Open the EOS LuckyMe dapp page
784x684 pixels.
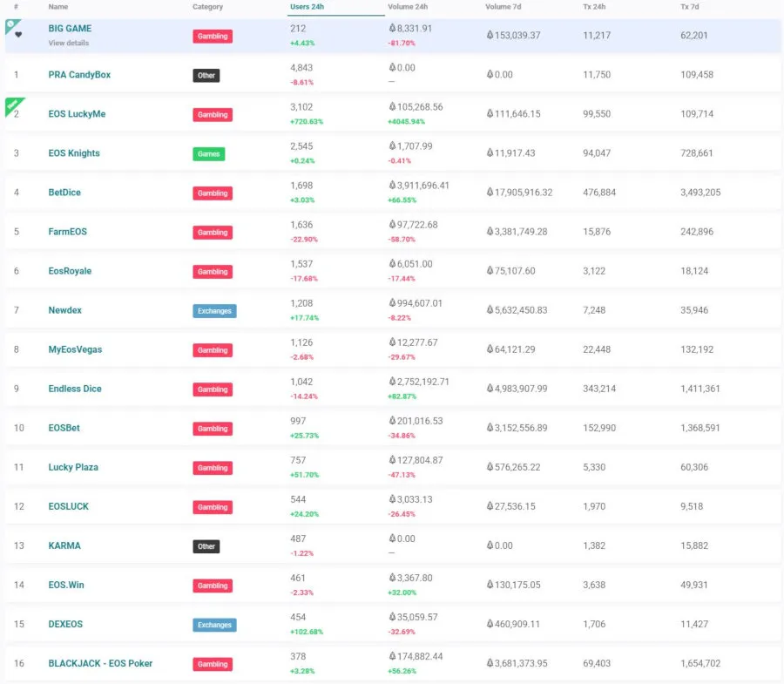(77, 114)
